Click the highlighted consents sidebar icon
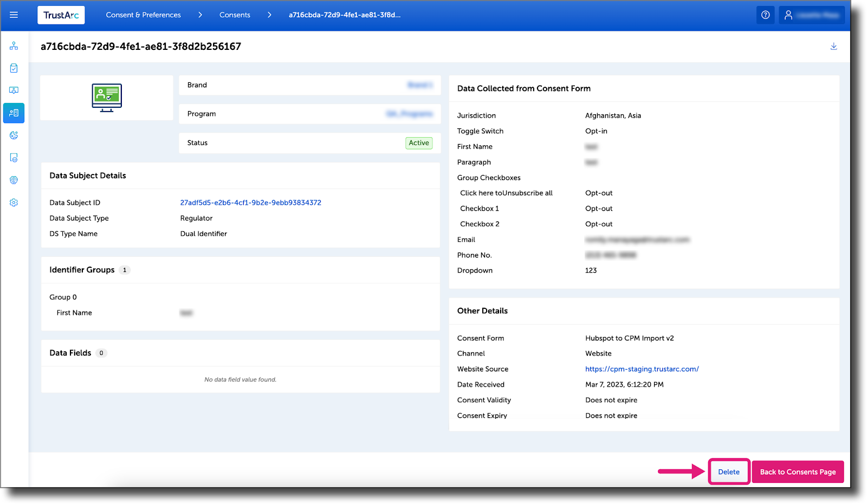867x504 pixels. pos(14,113)
